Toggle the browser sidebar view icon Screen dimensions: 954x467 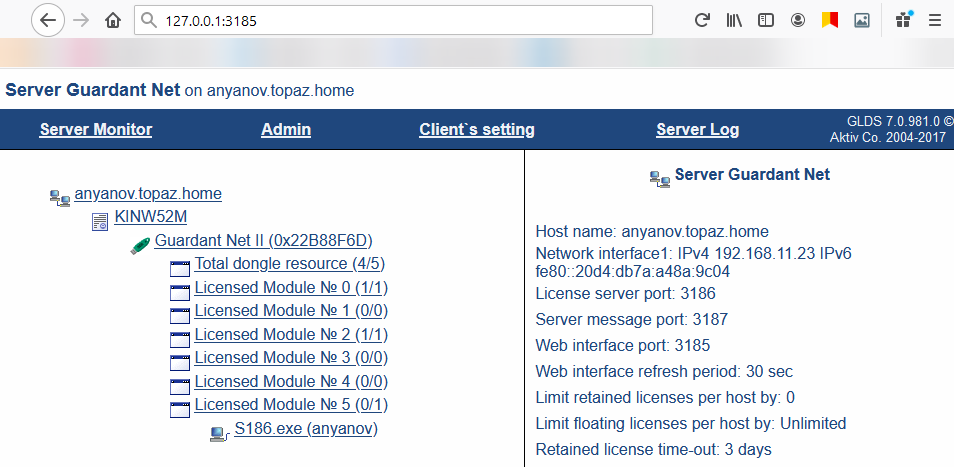click(x=765, y=20)
